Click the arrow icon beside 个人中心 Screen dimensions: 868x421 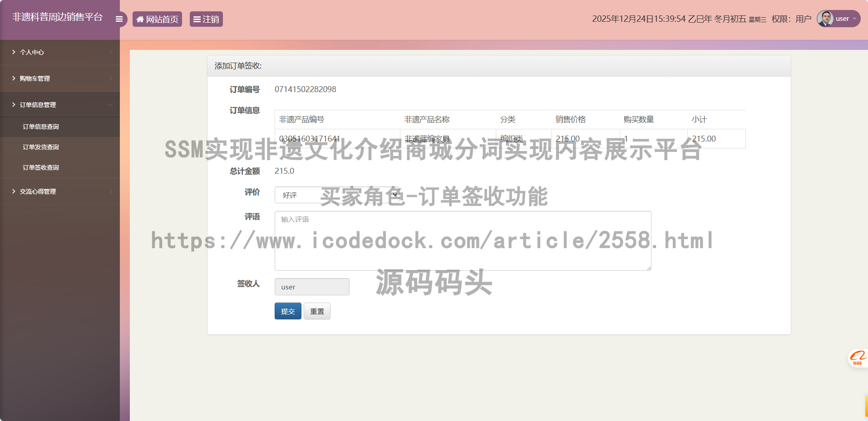(x=14, y=52)
